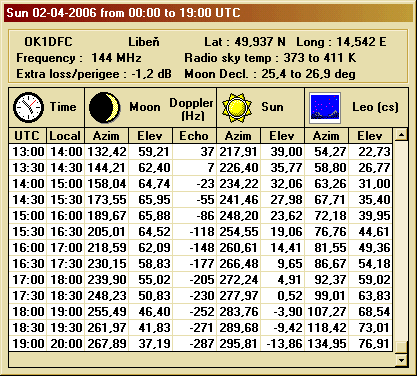Select Echo Doppler cell -86
Screen dimensions: 417x376
pos(195,216)
